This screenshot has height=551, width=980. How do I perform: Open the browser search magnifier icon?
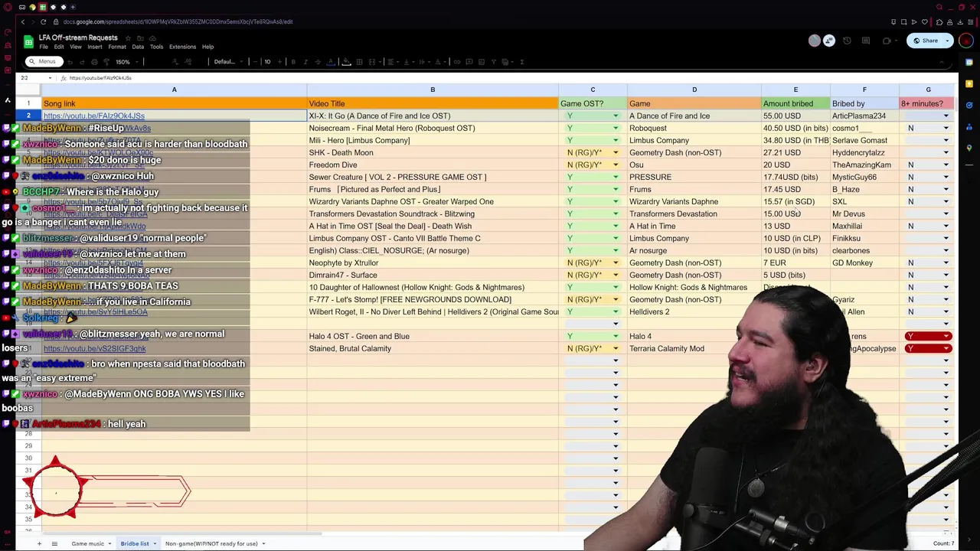(939, 7)
